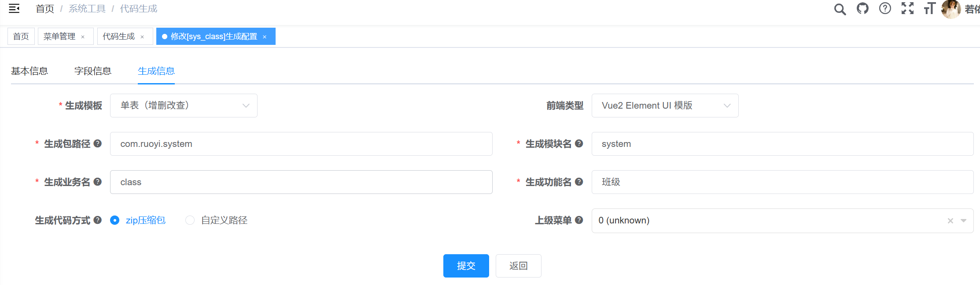Collapse the sidebar with the hamburger icon

click(14, 8)
